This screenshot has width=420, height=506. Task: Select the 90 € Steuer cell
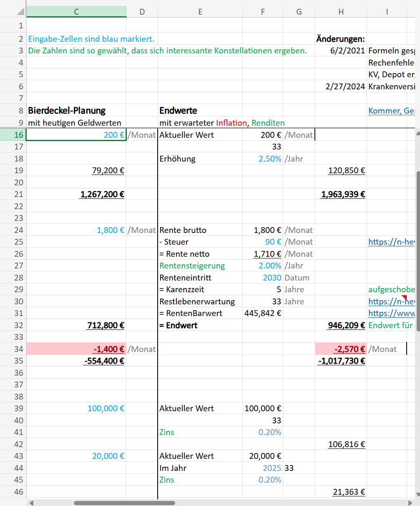263,242
